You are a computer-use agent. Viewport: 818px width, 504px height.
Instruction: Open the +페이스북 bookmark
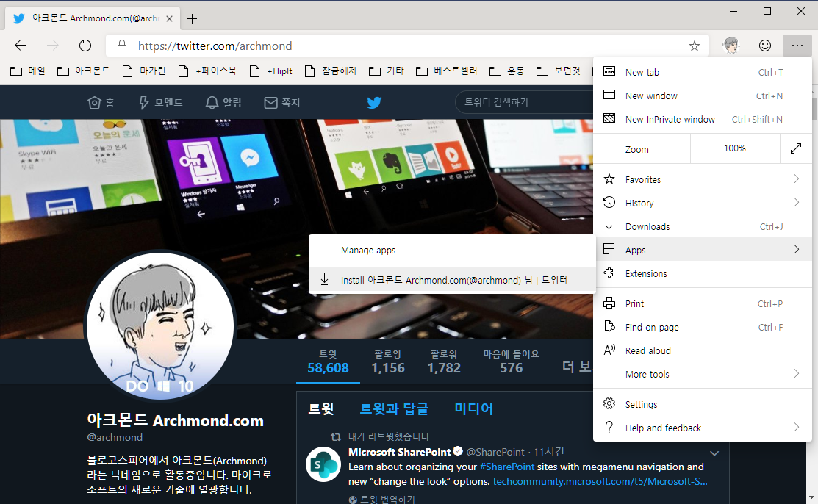click(x=207, y=71)
